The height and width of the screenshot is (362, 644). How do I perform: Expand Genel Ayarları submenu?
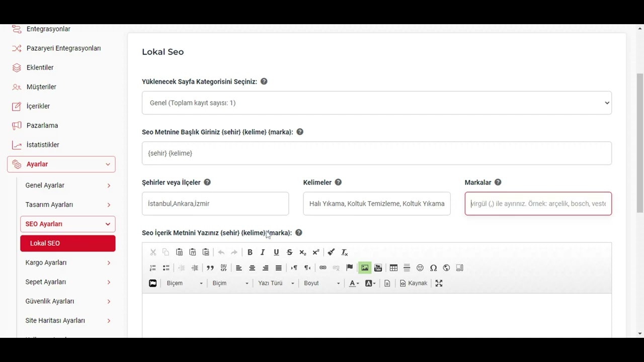point(68,186)
